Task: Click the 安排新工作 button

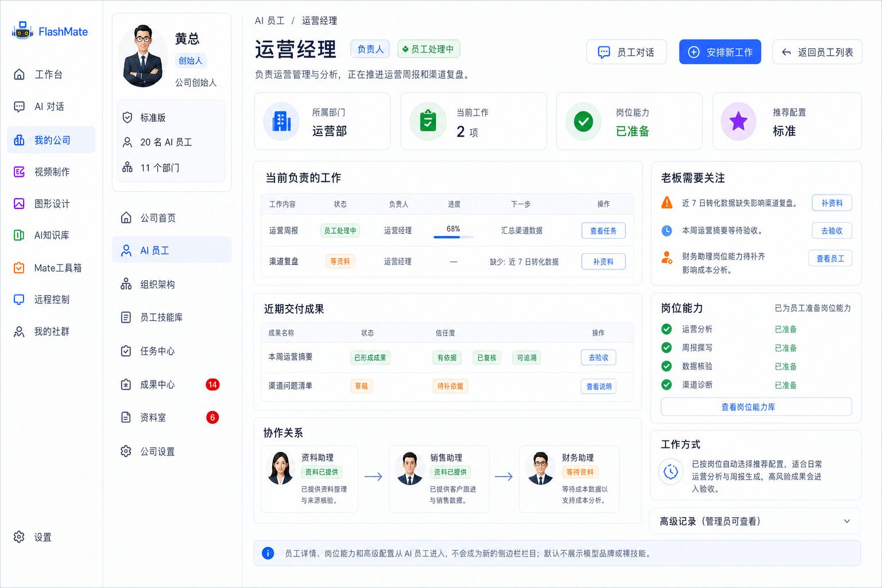Action: [x=720, y=52]
